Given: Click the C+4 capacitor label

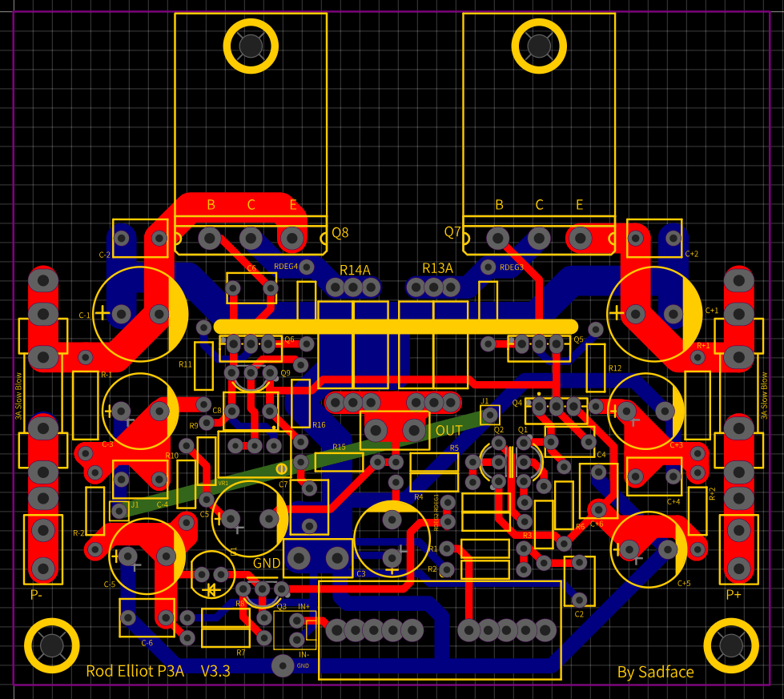Looking at the screenshot, I should (673, 501).
